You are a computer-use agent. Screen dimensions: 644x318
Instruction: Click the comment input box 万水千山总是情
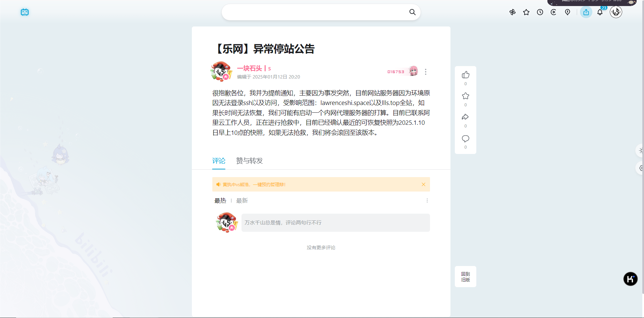tap(335, 222)
